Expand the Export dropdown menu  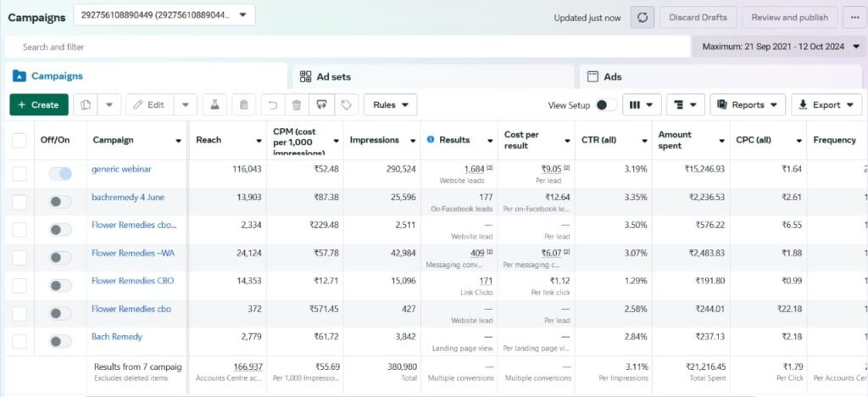[x=826, y=105]
